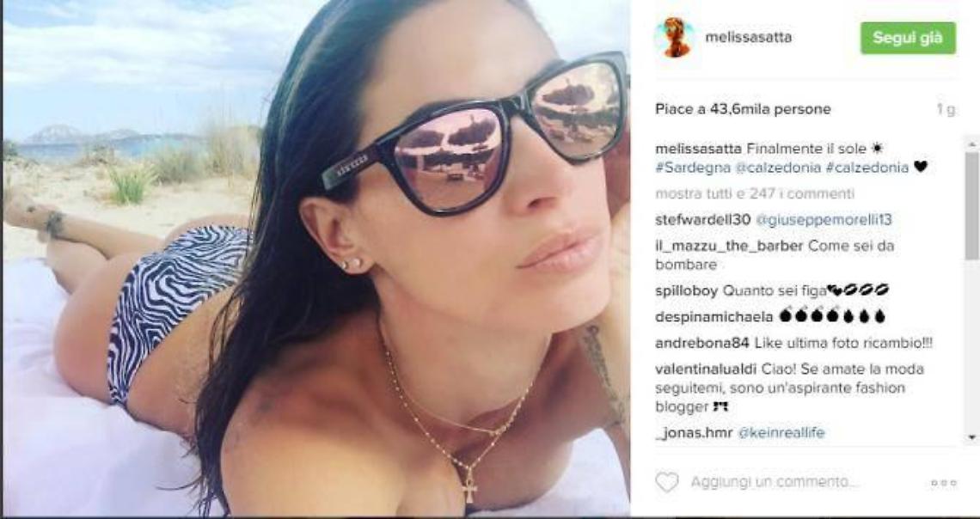Open il_mazzu_the_barber commenter profile
The height and width of the screenshot is (519, 980).
point(729,246)
